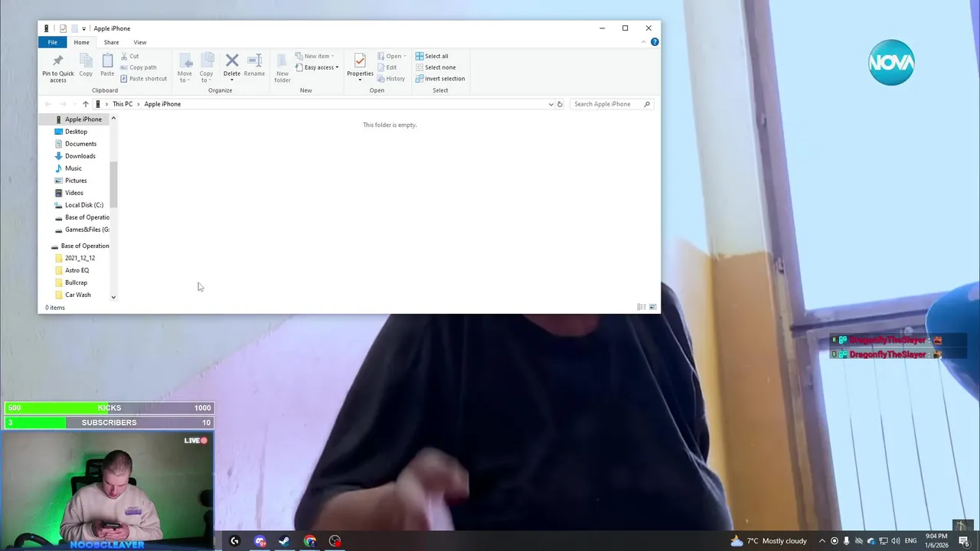The image size is (980, 551).
Task: Click the New folder icon
Action: 283,61
